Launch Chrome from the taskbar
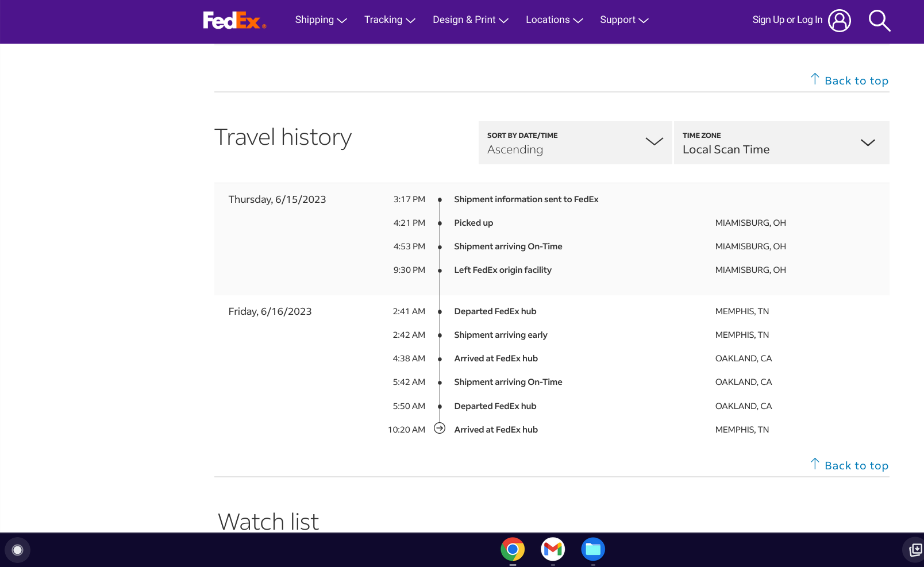The width and height of the screenshot is (924, 567). tap(513, 550)
